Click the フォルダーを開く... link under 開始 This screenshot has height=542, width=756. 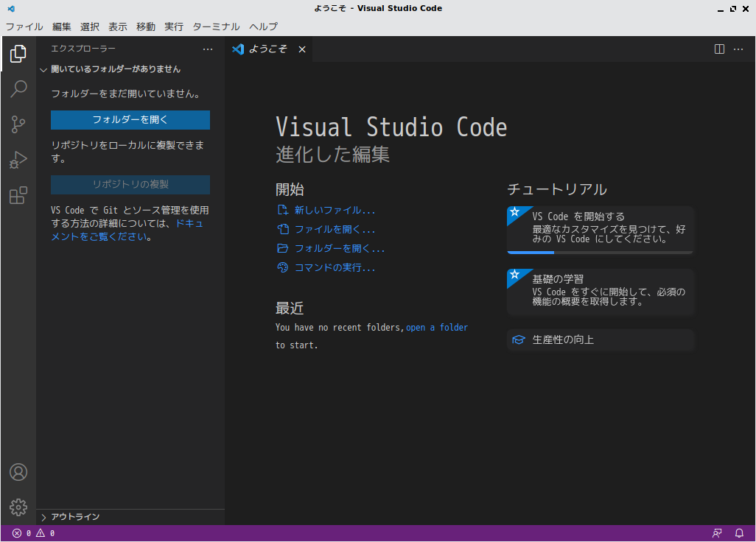tap(331, 249)
